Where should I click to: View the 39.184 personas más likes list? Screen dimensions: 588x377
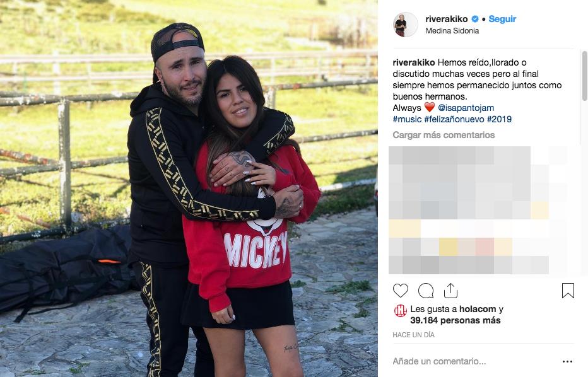click(x=456, y=320)
